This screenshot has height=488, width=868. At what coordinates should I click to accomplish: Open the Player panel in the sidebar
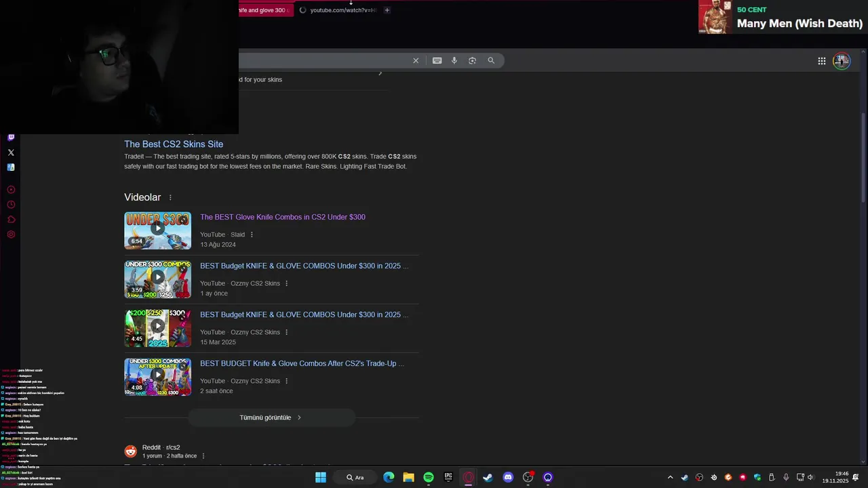tap(11, 190)
